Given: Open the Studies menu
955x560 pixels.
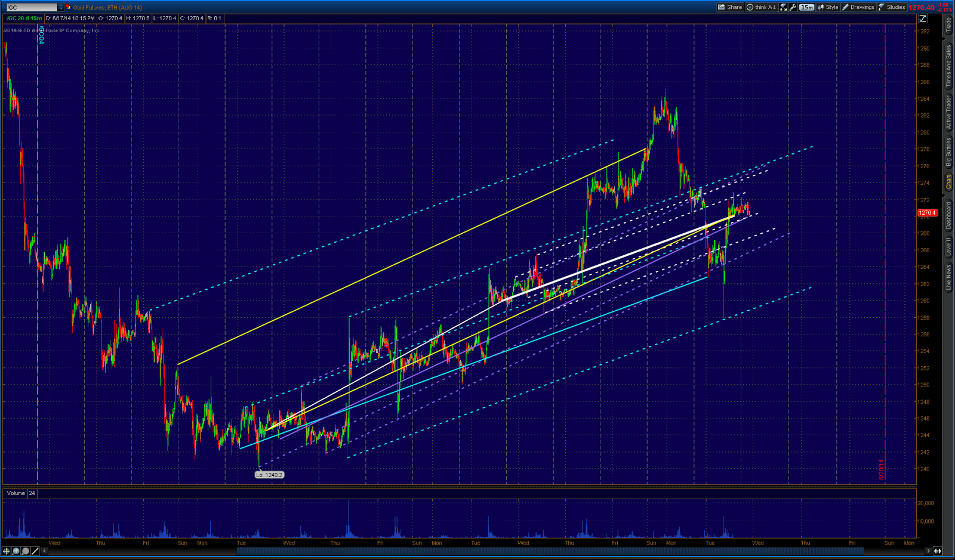Looking at the screenshot, I should 892,7.
